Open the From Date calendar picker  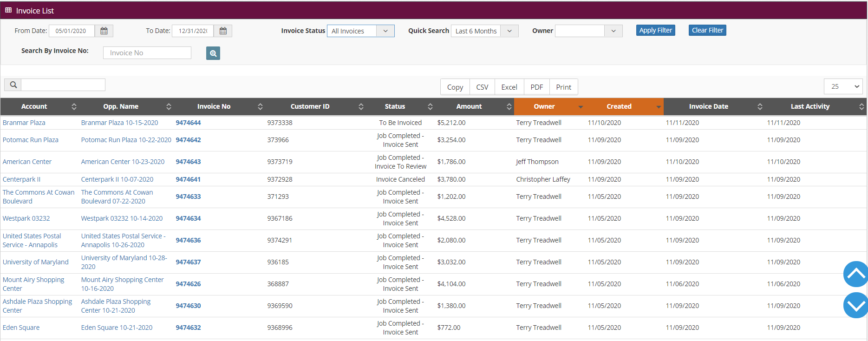(104, 31)
